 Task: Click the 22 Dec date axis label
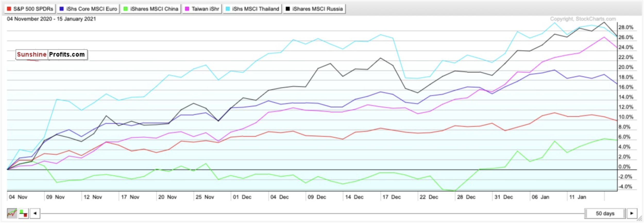pos(429,197)
